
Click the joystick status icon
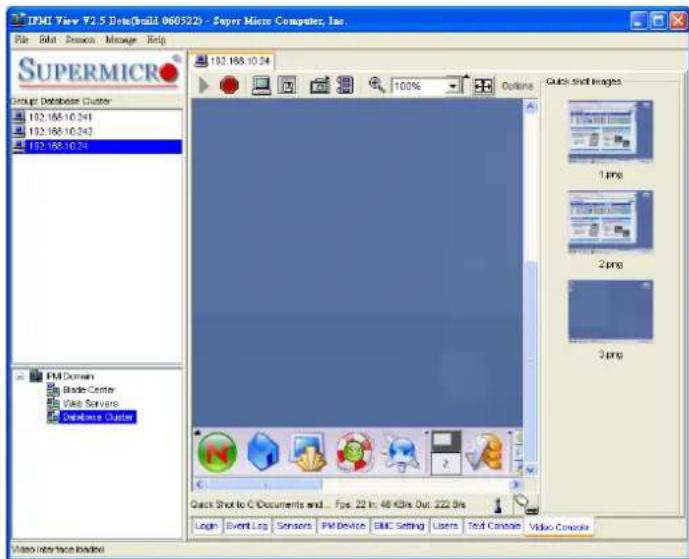(x=498, y=505)
